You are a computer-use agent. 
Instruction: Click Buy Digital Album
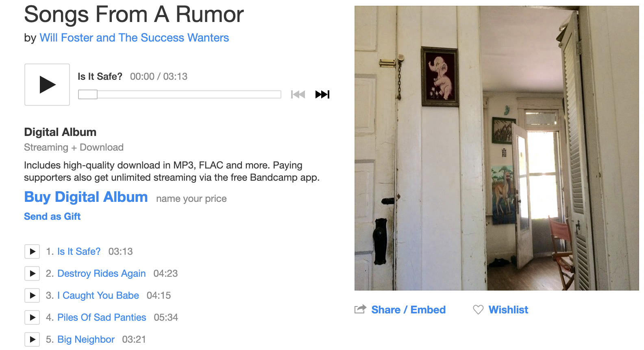tap(86, 197)
